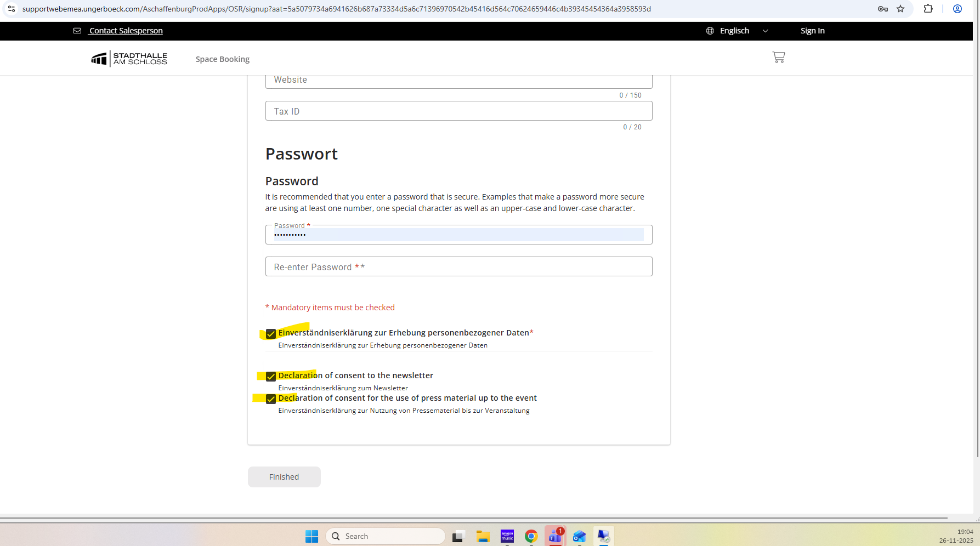Open Outlook from the taskbar
Viewport: 980px width, 546px height.
579,536
